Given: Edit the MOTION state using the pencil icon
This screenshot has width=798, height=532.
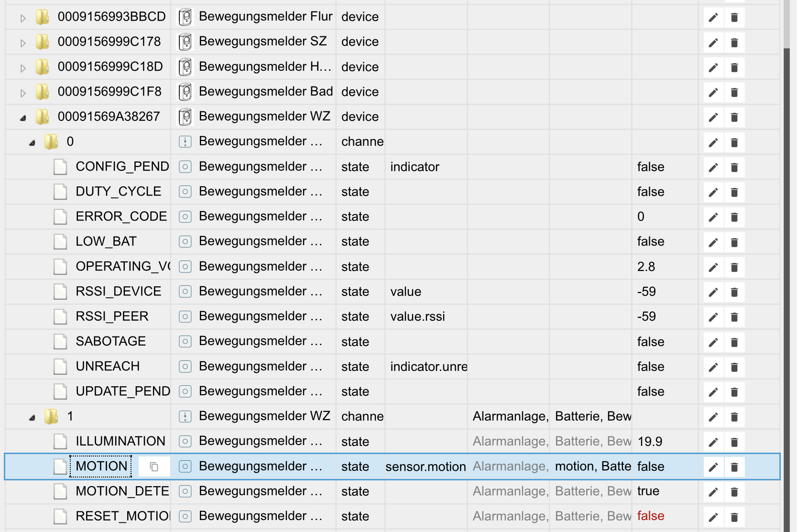Looking at the screenshot, I should point(713,467).
